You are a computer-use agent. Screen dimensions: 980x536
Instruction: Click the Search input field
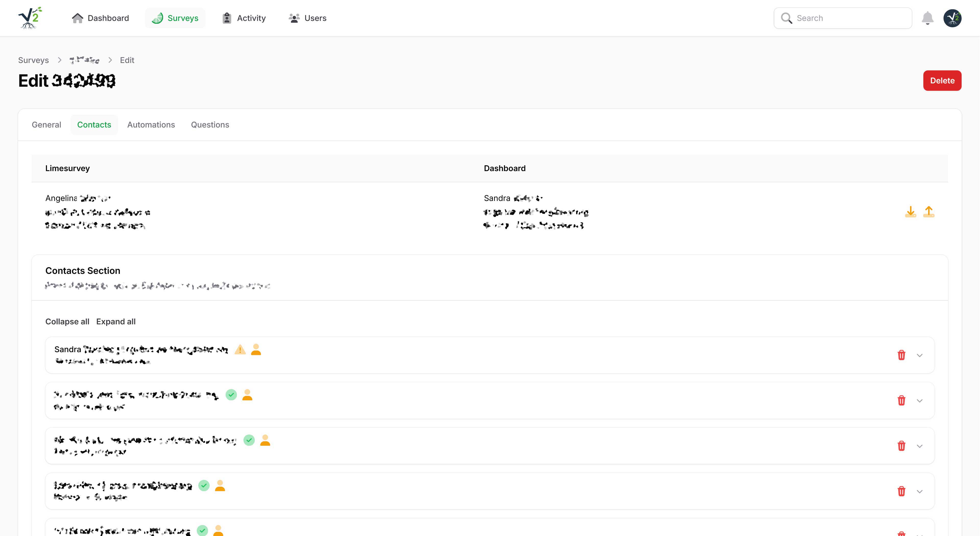coord(843,18)
